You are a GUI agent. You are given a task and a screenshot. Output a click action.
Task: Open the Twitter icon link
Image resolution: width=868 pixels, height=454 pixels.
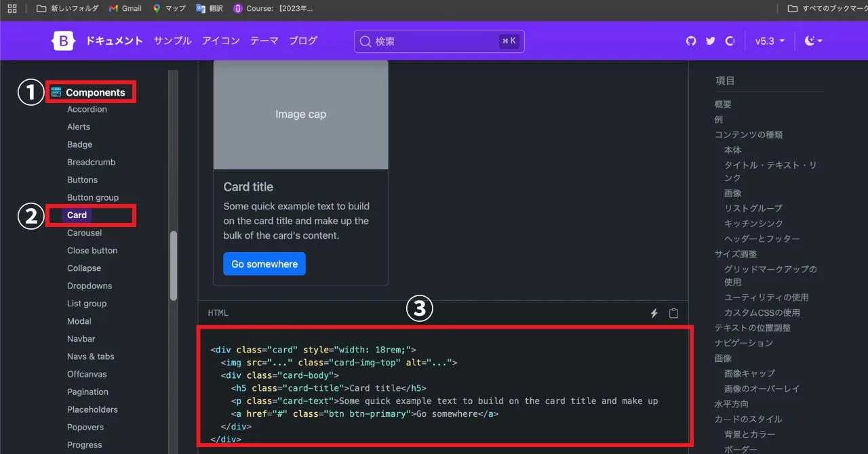coord(711,41)
